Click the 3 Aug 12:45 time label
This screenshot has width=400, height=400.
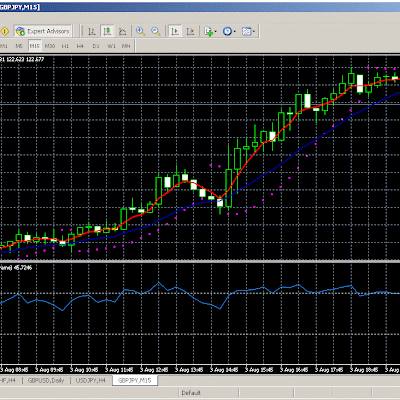click(x=154, y=370)
